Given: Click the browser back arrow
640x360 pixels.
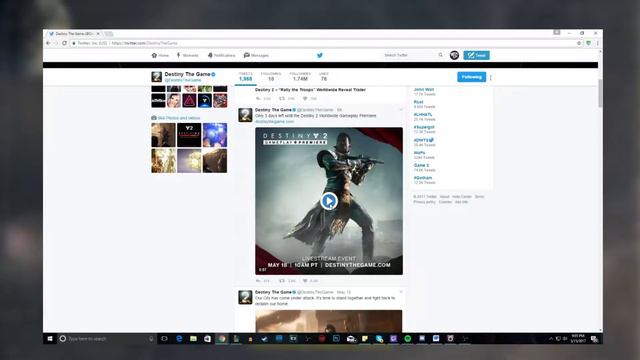Looking at the screenshot, I should (48, 43).
